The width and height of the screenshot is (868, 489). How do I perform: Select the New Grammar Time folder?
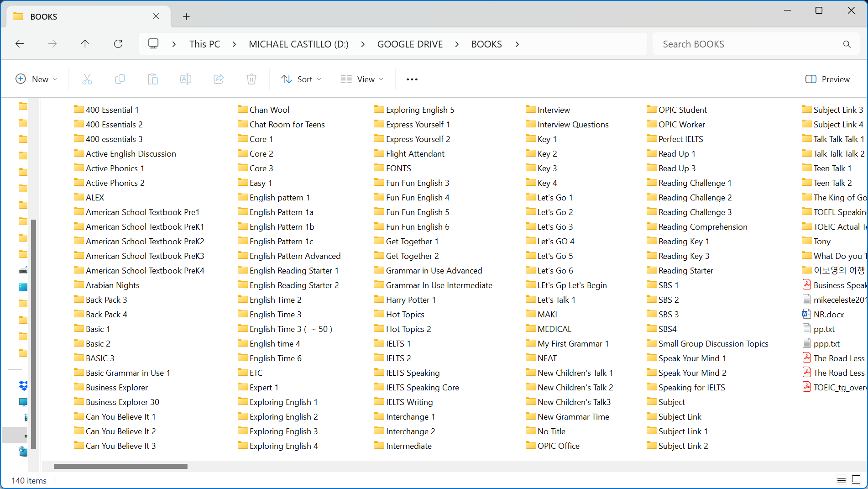tap(567, 416)
